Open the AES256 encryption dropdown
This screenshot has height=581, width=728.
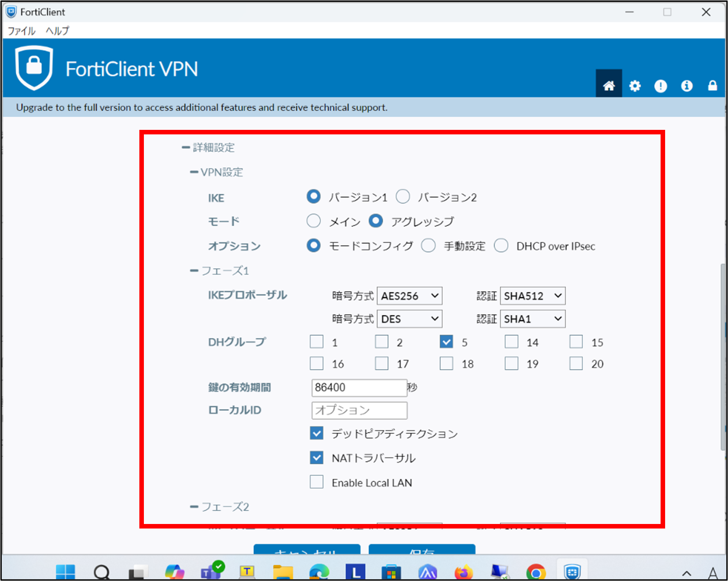409,296
